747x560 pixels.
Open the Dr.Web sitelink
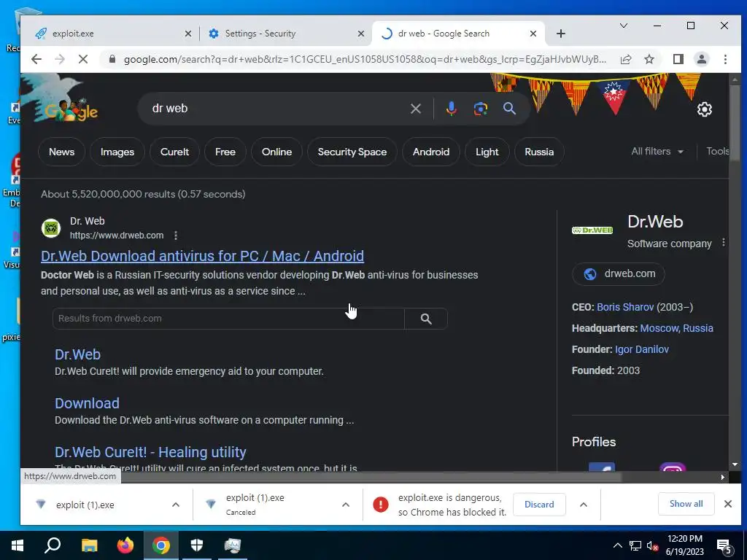(77, 354)
